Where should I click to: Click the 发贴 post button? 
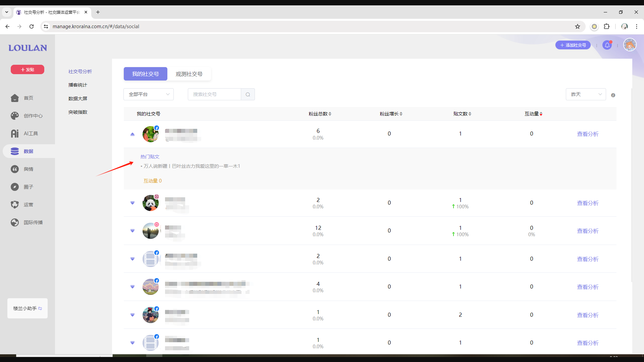(28, 69)
